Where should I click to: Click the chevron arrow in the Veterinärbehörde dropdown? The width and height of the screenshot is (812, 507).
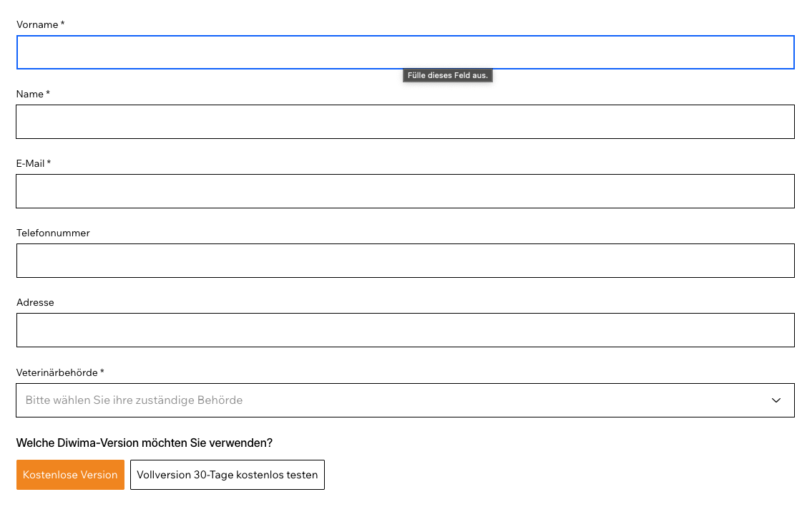tap(776, 400)
